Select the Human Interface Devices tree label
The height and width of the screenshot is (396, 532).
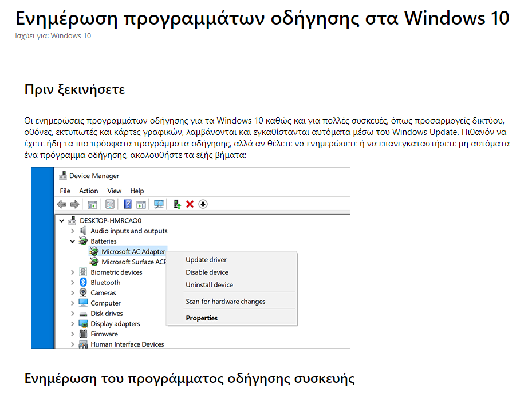127,344
